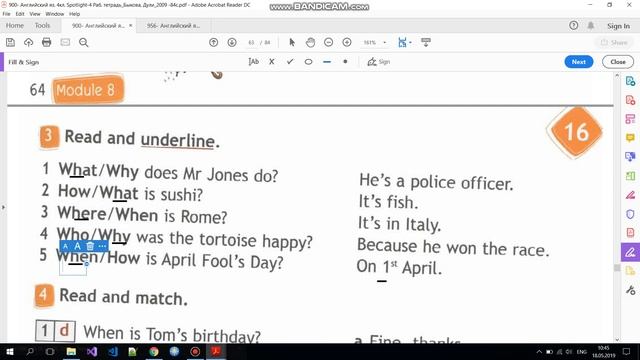Screen dimensions: 640x360
Task: Close the Fill & Sign toolbar
Action: [618, 62]
